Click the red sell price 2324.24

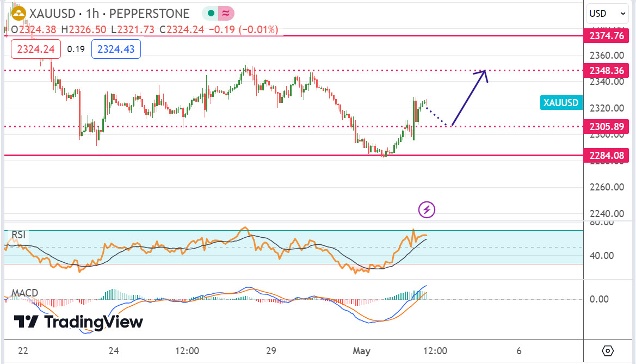tap(36, 49)
